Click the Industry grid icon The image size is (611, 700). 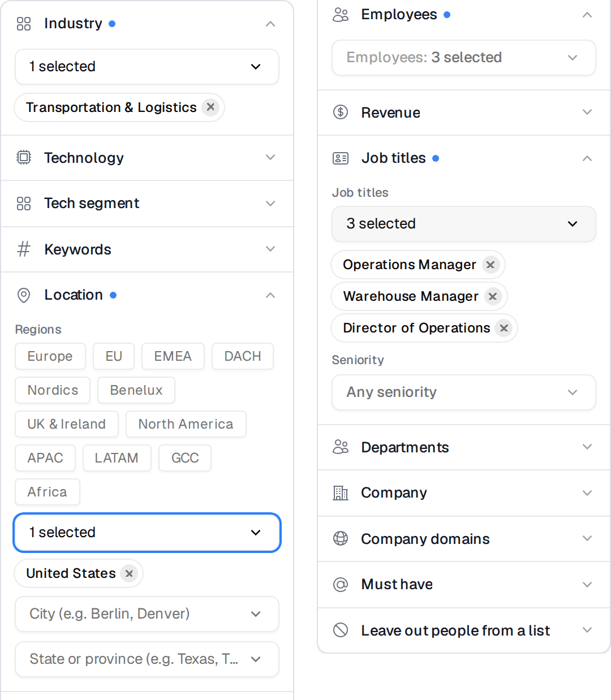(24, 24)
